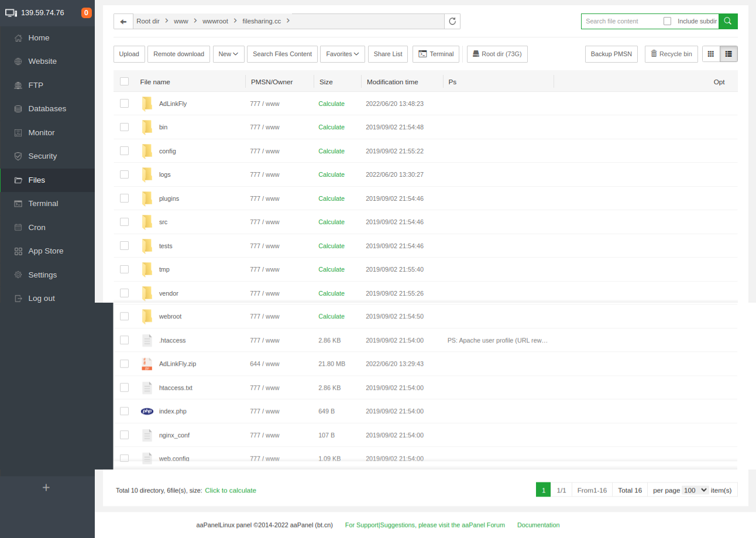
Task: Open the AdLinkFly.zip archive file
Action: pyautogui.click(x=177, y=364)
